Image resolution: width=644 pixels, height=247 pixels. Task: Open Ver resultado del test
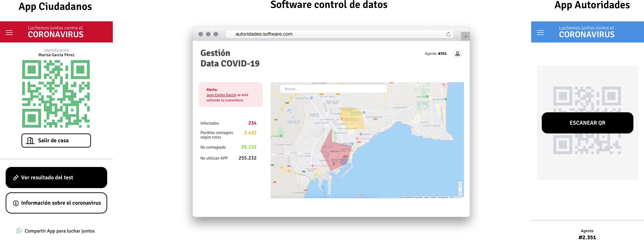click(x=56, y=178)
